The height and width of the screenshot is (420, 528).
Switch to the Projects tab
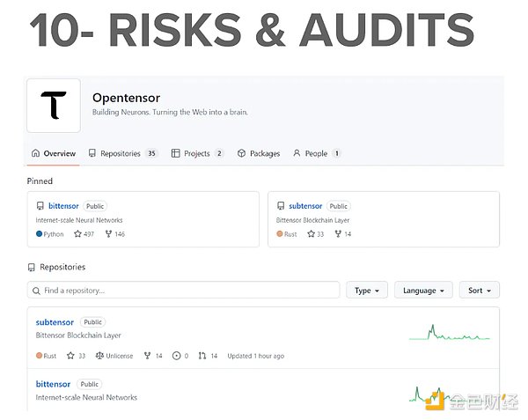pos(197,153)
